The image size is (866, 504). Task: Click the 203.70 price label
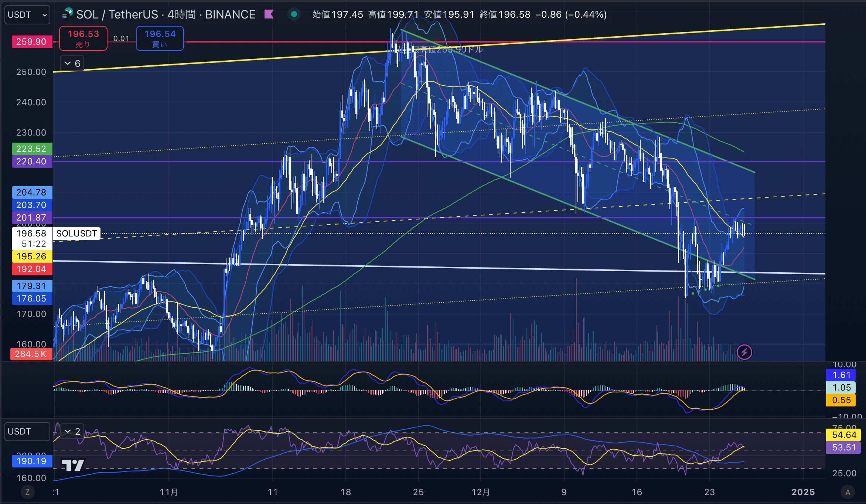31,205
